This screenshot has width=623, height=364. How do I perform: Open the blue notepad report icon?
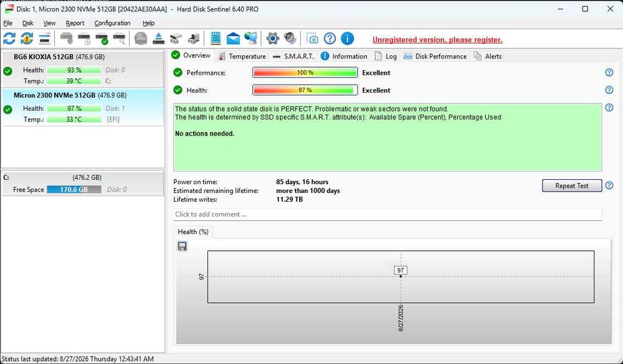216,39
